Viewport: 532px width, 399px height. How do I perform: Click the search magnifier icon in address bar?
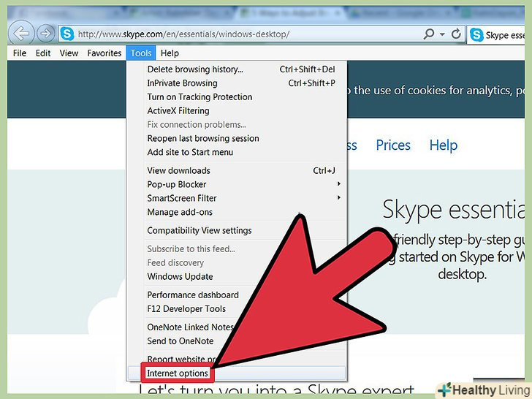tap(429, 34)
